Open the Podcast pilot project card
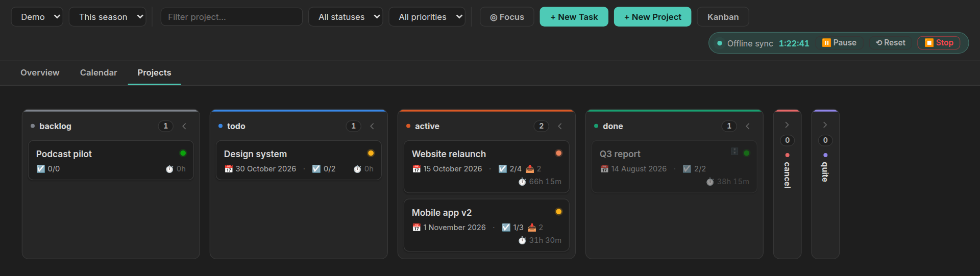 [x=111, y=160]
